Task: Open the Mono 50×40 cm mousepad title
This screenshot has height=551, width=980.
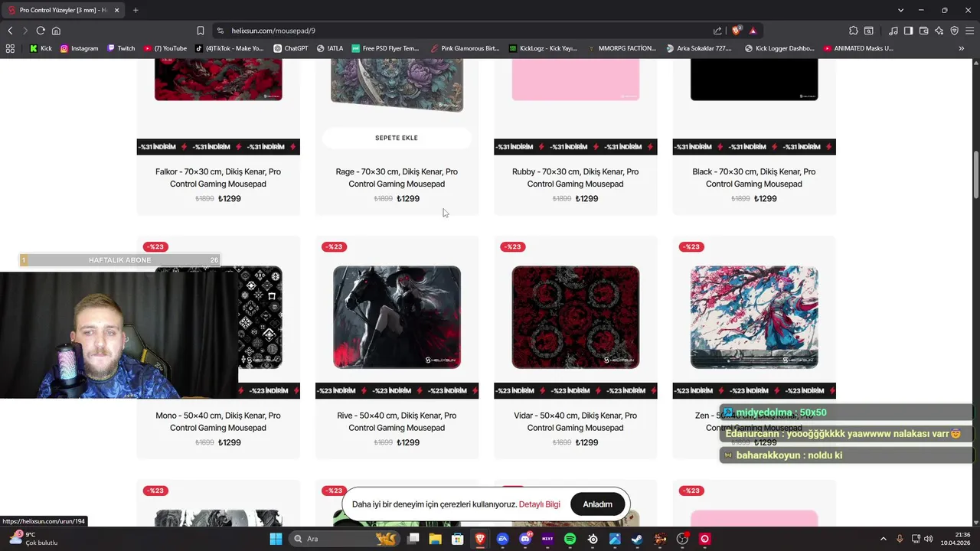Action: tap(218, 422)
